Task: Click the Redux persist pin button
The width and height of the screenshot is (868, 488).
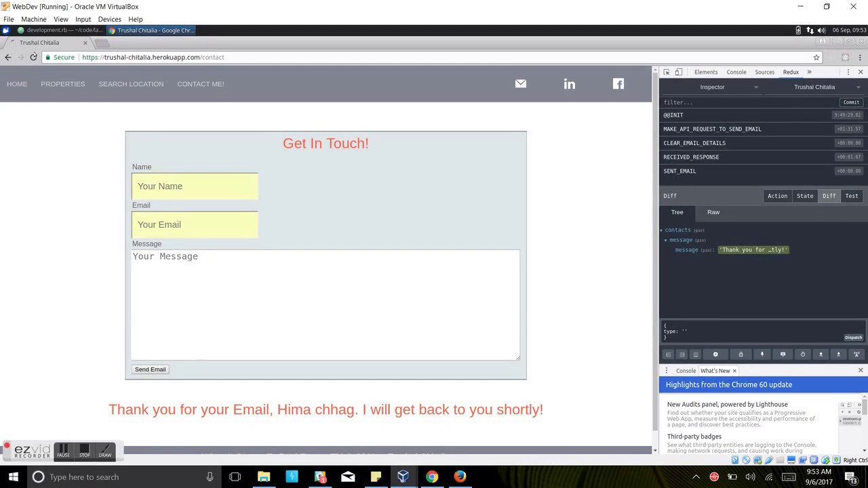Action: [x=762, y=354]
